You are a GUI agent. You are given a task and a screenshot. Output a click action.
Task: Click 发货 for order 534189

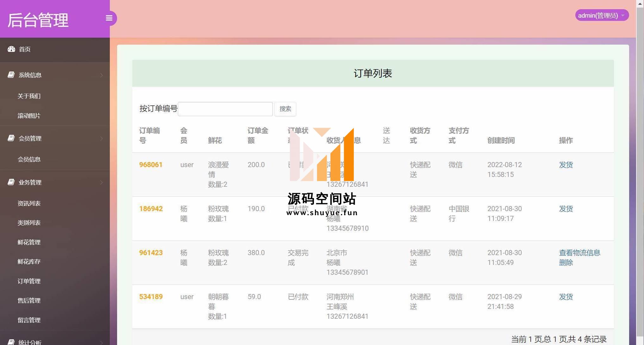pos(566,297)
